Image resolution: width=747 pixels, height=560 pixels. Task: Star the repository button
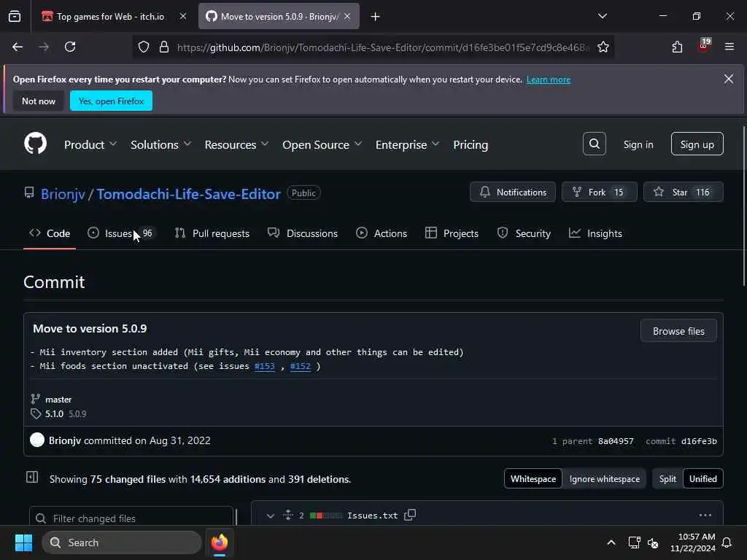(683, 192)
